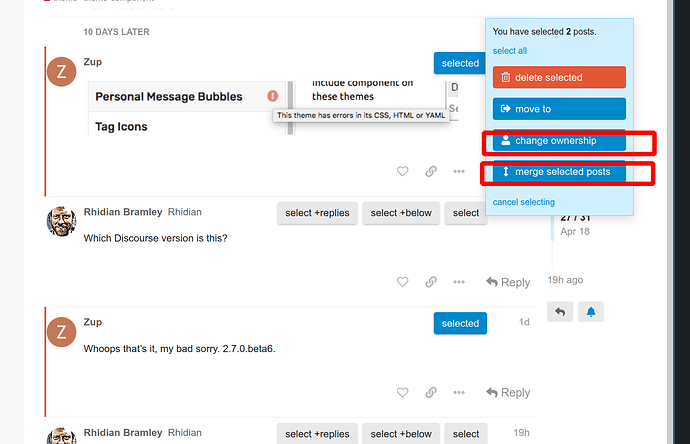Jump to the '19h ago' timeline marker
This screenshot has height=444, width=690.
coord(565,280)
